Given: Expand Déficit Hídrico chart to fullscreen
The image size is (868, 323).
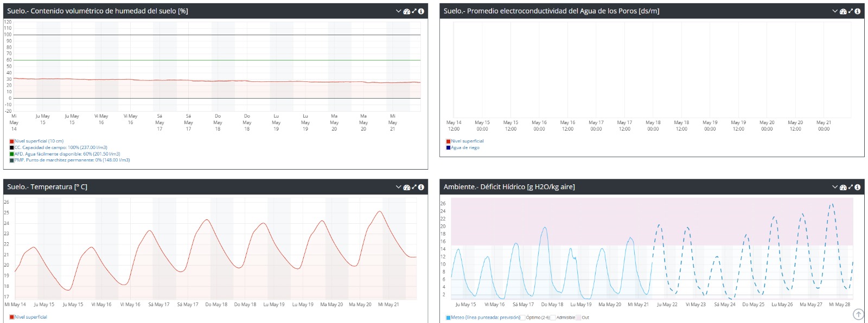Looking at the screenshot, I should coord(851,187).
